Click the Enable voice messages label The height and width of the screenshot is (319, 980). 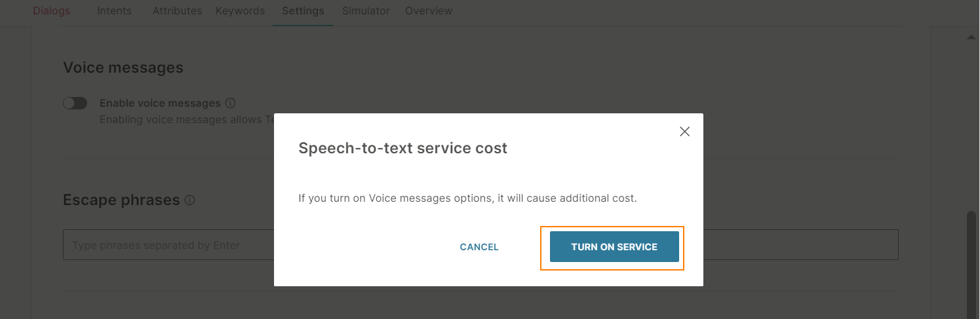tap(160, 103)
